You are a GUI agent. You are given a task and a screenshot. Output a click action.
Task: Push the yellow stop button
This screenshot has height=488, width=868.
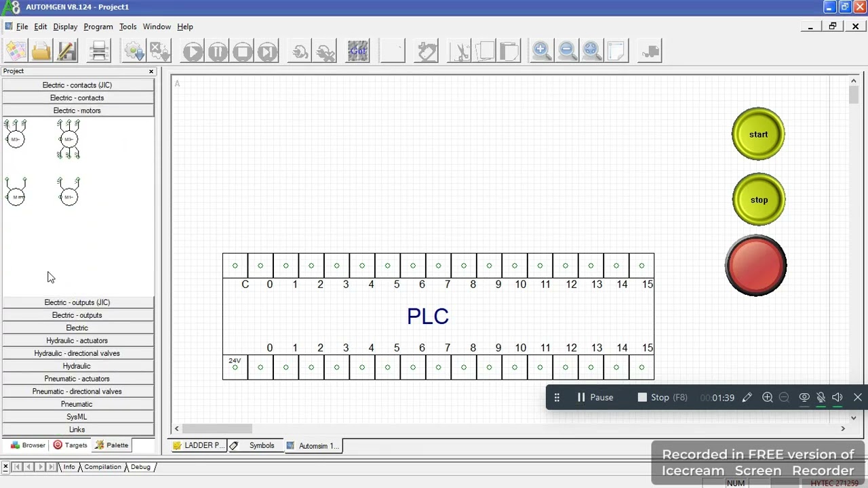click(758, 199)
